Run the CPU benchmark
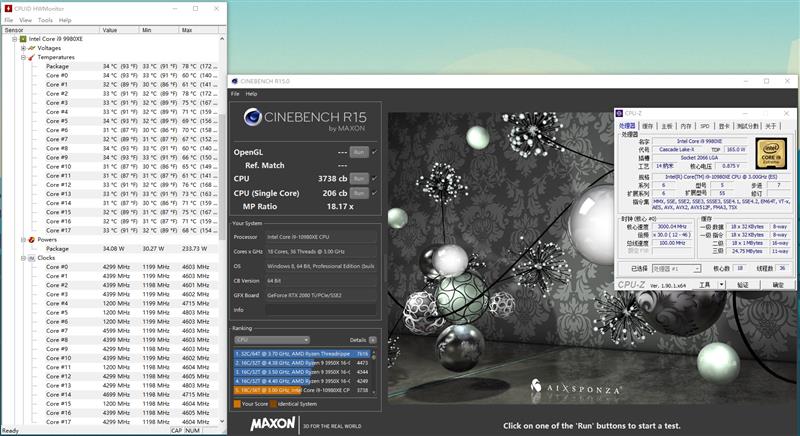The height and width of the screenshot is (436, 800). pyautogui.click(x=359, y=178)
